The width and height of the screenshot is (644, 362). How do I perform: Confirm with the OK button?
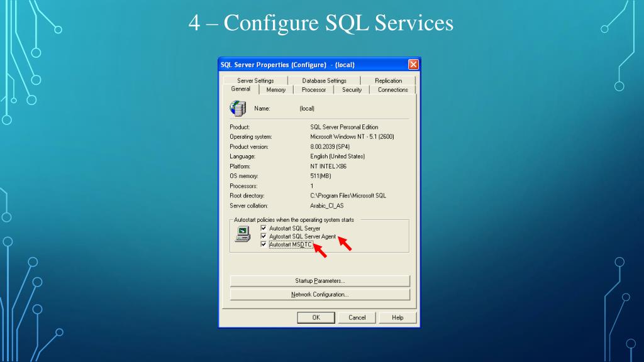click(x=316, y=317)
